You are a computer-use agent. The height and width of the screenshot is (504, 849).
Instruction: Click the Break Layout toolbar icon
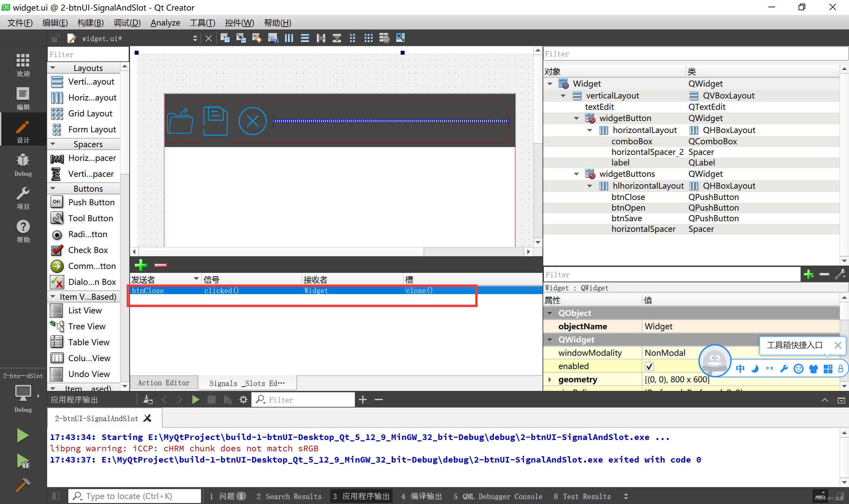[384, 38]
